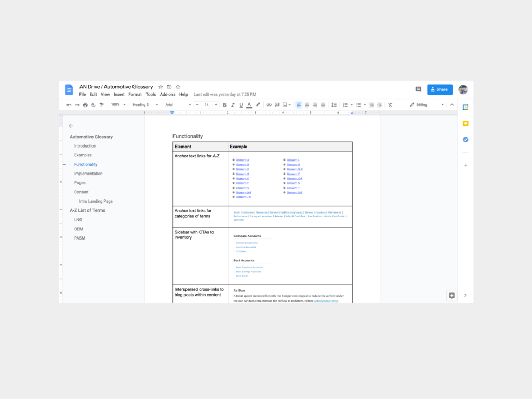Open the Insert menu
Image resolution: width=532 pixels, height=399 pixels.
click(119, 95)
